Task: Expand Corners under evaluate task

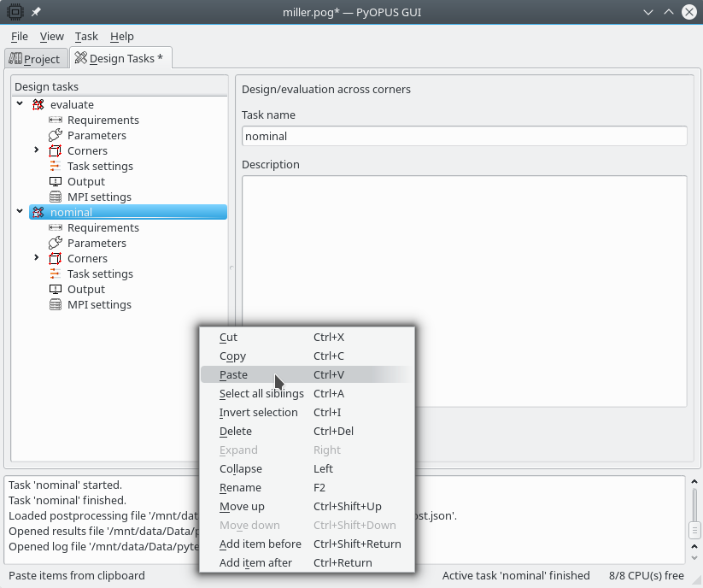Action: [37, 150]
